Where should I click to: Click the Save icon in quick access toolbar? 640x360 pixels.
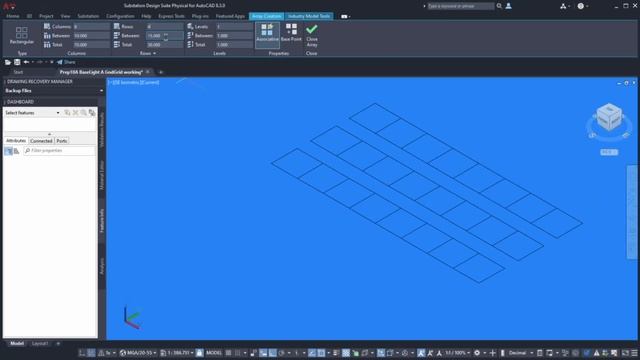[17, 62]
